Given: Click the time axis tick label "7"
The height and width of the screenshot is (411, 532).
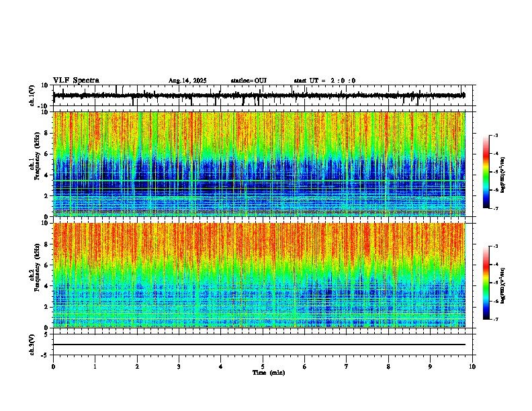Looking at the screenshot, I should [347, 367].
